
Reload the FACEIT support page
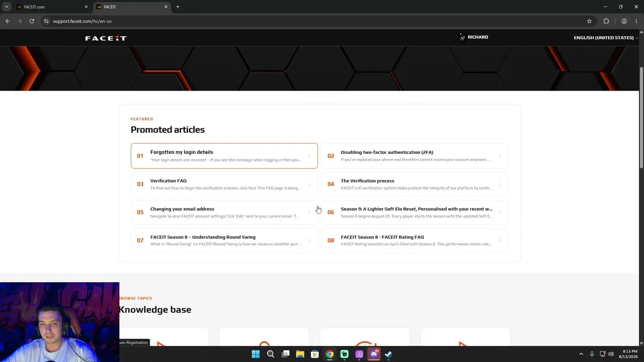[x=32, y=21]
